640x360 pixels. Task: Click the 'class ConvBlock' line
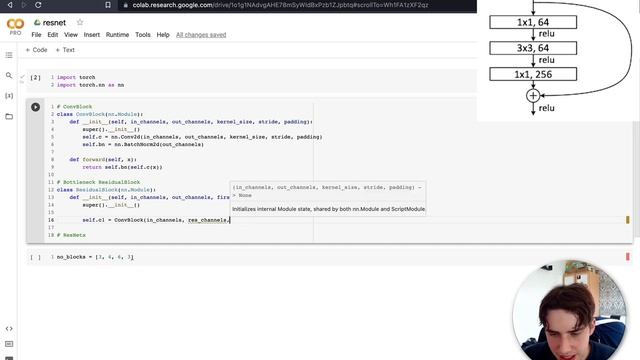pos(100,114)
